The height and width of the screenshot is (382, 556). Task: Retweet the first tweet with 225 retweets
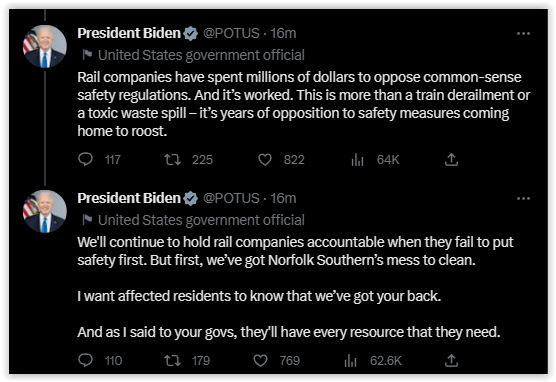[x=172, y=160]
